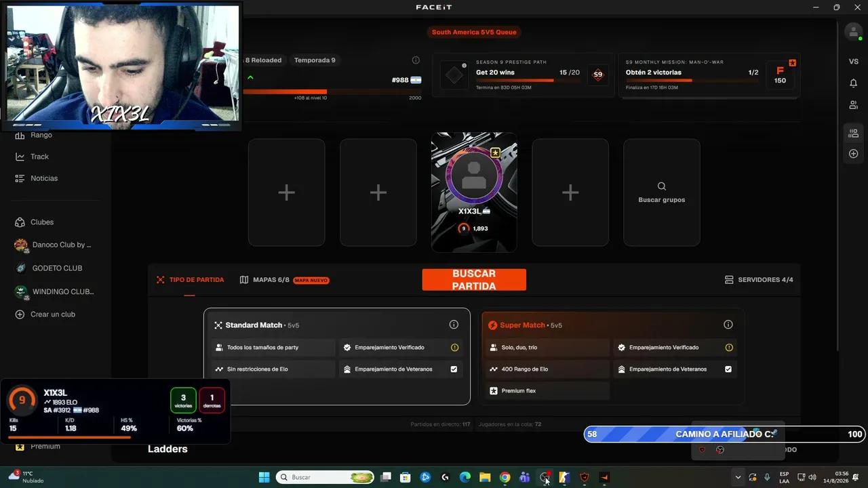Click the taskbar Buscar search box

[325, 477]
